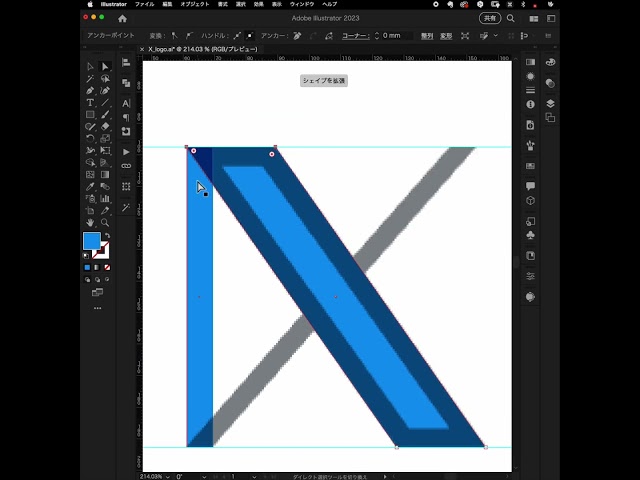Screen dimensions: 640x480
Task: Click the blue Fill color swatch
Action: 92,241
